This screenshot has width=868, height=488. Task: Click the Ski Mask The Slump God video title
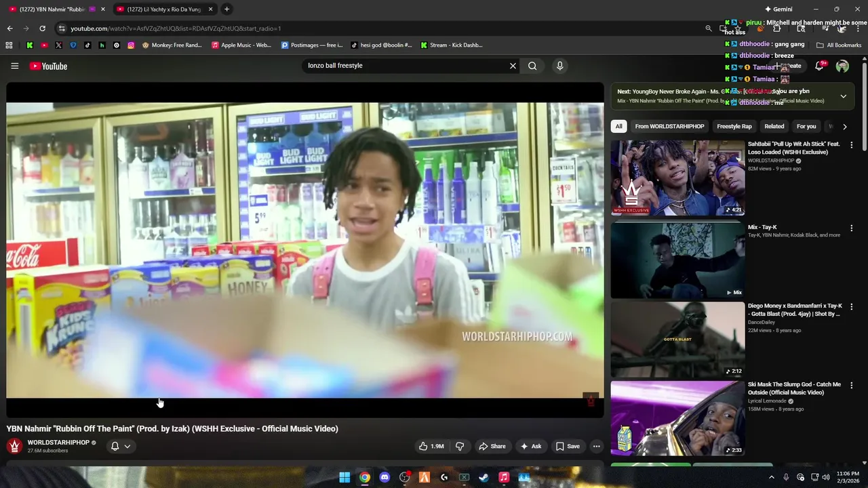coord(794,388)
